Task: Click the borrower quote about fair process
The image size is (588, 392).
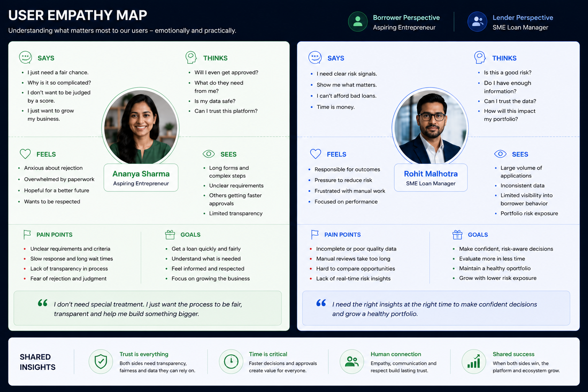Action: [148, 309]
